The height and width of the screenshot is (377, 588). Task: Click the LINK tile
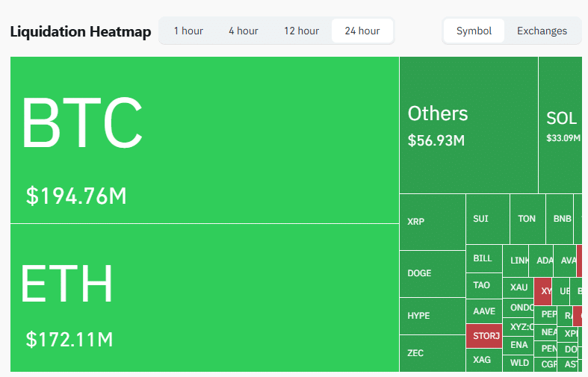point(516,261)
